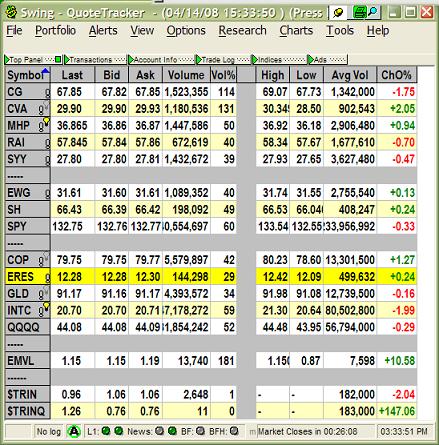Expand the Ads panel triangle
Image resolution: width=439 pixels, height=445 pixels.
pyautogui.click(x=311, y=60)
